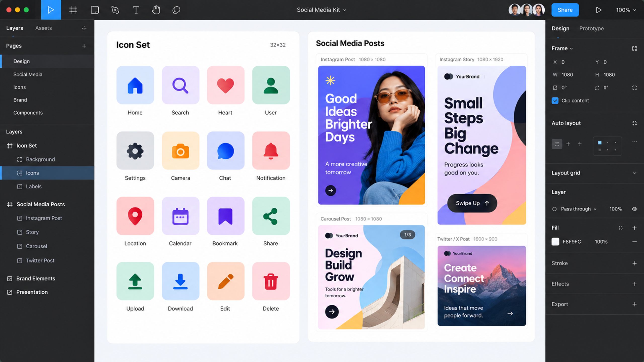
Task: Add a Stroke with plus icon
Action: [634, 263]
